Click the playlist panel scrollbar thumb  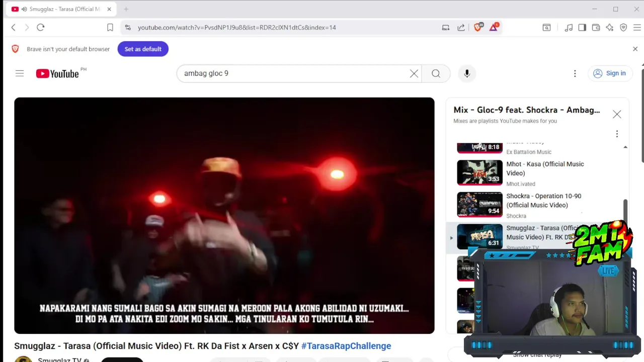(x=625, y=210)
